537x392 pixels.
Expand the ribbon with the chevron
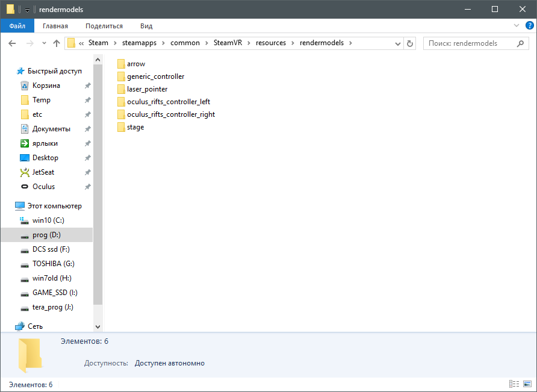click(x=517, y=26)
